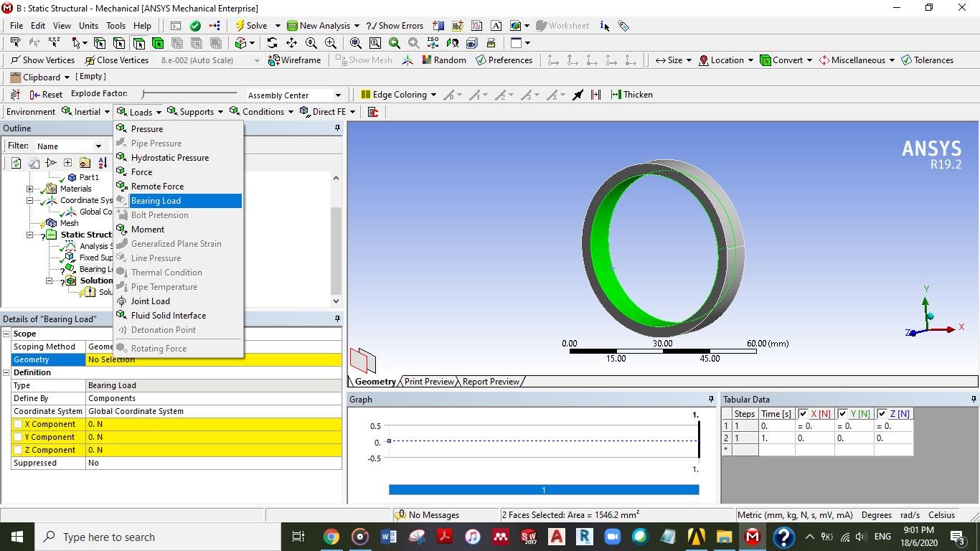Switch to the Print Preview tab
The width and height of the screenshot is (980, 551).
point(429,382)
